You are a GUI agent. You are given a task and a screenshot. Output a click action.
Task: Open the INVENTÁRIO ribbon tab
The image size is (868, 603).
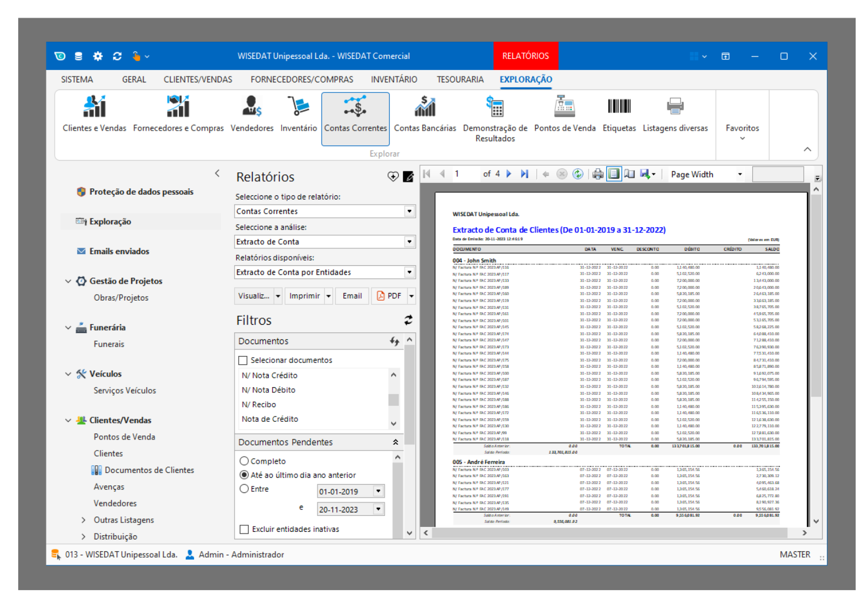point(394,79)
